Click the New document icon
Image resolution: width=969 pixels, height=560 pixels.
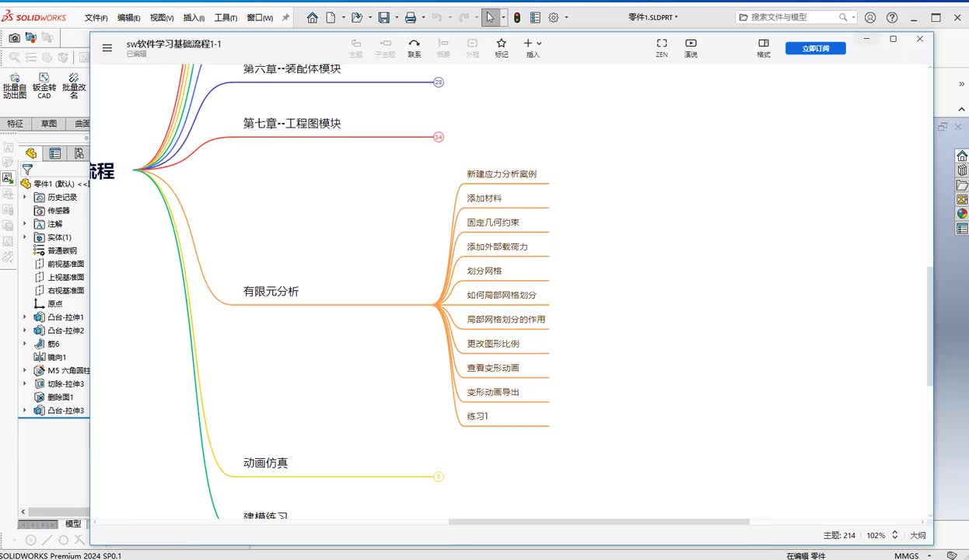(331, 17)
